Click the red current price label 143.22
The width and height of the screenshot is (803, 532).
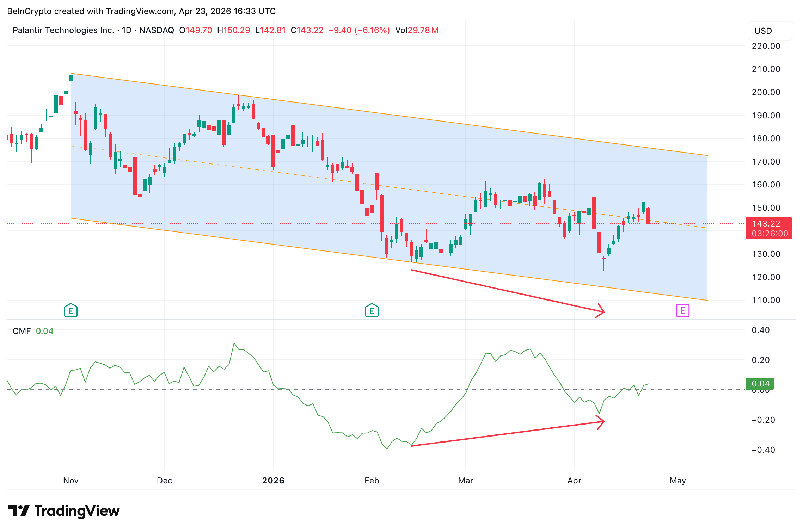770,224
